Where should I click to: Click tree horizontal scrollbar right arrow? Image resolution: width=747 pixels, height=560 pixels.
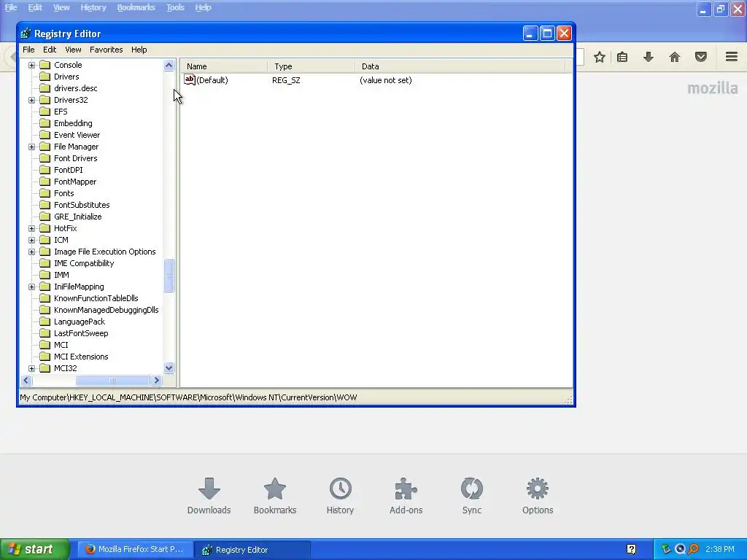coord(156,381)
